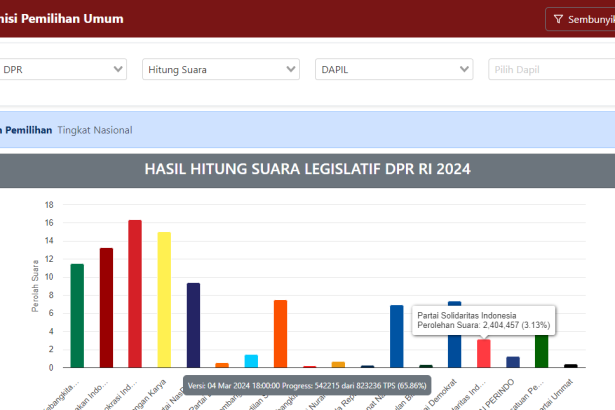Viewport: 615px width, 410px height.
Task: Click the Hitung Suara chevron arrow
Action: 291,69
